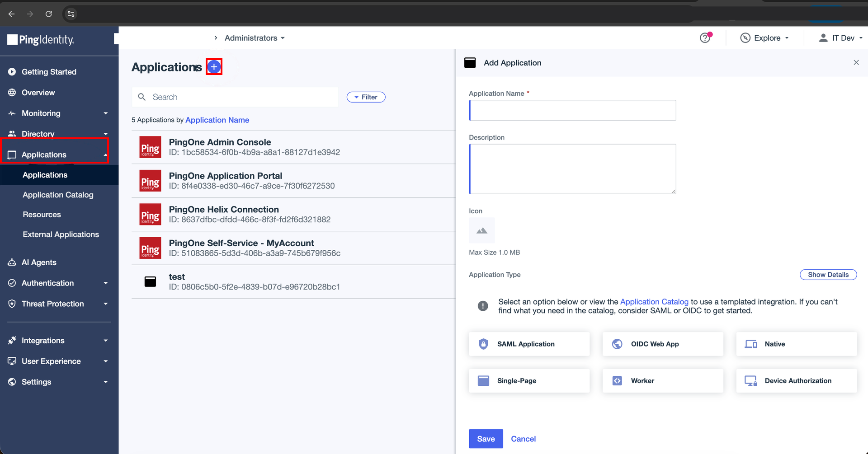Click the search magnifier icon
This screenshot has width=868, height=454.
click(x=142, y=97)
